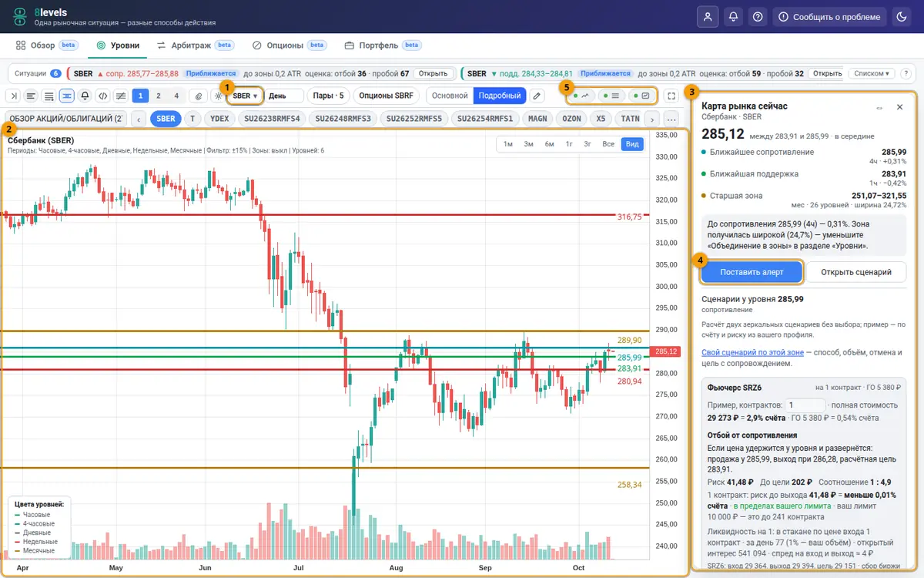Open the Пары · 5 selector

point(328,96)
